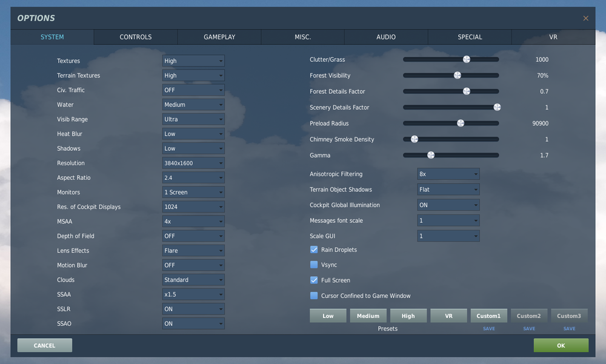This screenshot has height=364, width=606.
Task: Switch to the VR tab
Action: click(553, 36)
